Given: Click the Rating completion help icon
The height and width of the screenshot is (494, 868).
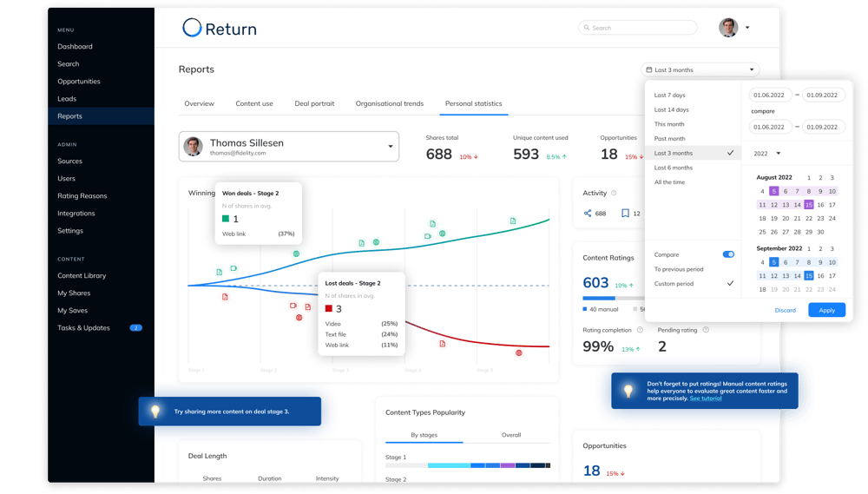Looking at the screenshot, I should 640,330.
